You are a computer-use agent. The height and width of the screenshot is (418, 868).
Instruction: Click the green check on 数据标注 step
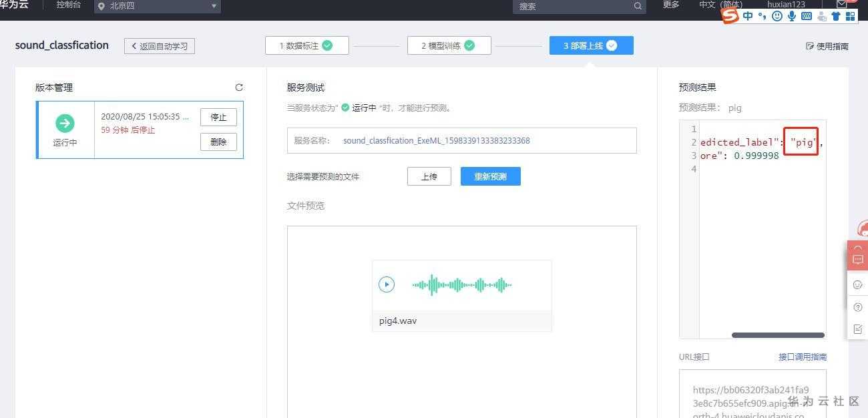pos(327,45)
